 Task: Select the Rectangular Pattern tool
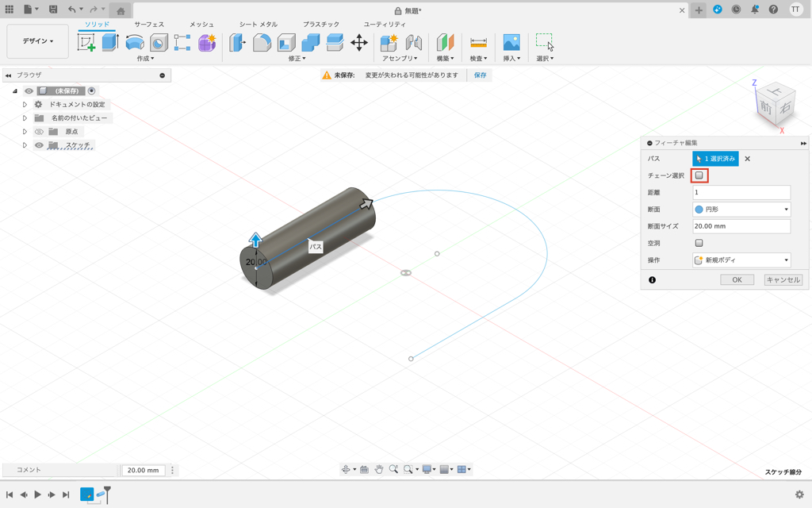182,43
